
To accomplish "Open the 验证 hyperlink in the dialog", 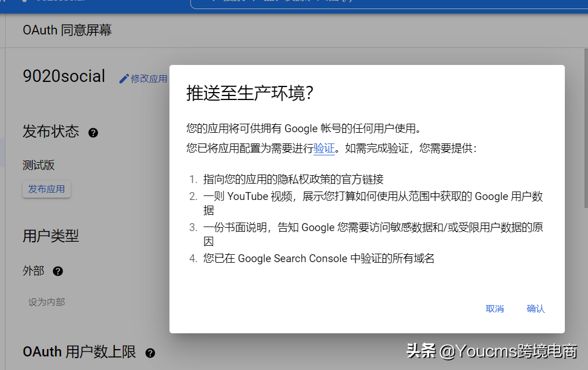I will (324, 149).
